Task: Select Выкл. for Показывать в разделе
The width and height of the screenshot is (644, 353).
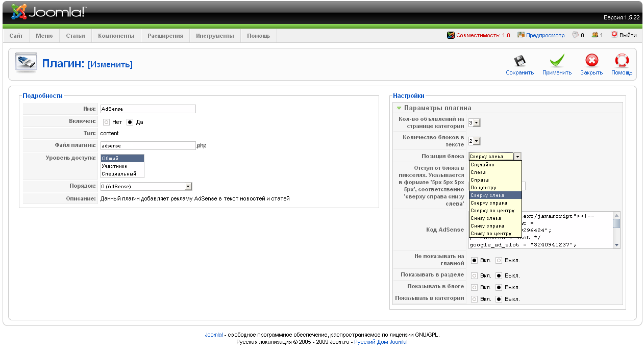Action: [x=499, y=275]
